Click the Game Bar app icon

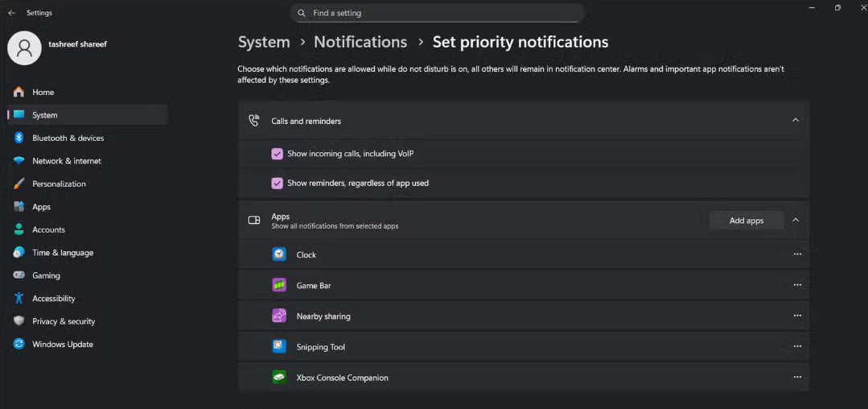coord(279,285)
